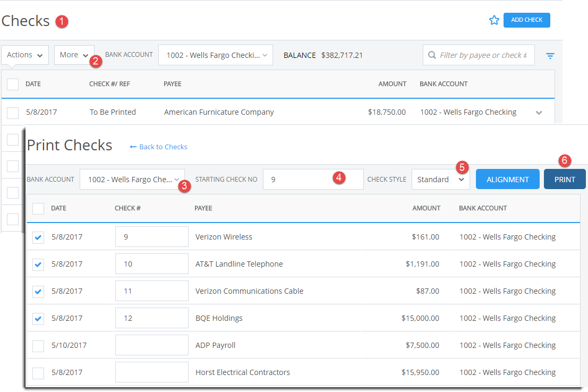Uncheck the Verizon Wireless check row
Screen dimensions: 588x392
coord(38,237)
